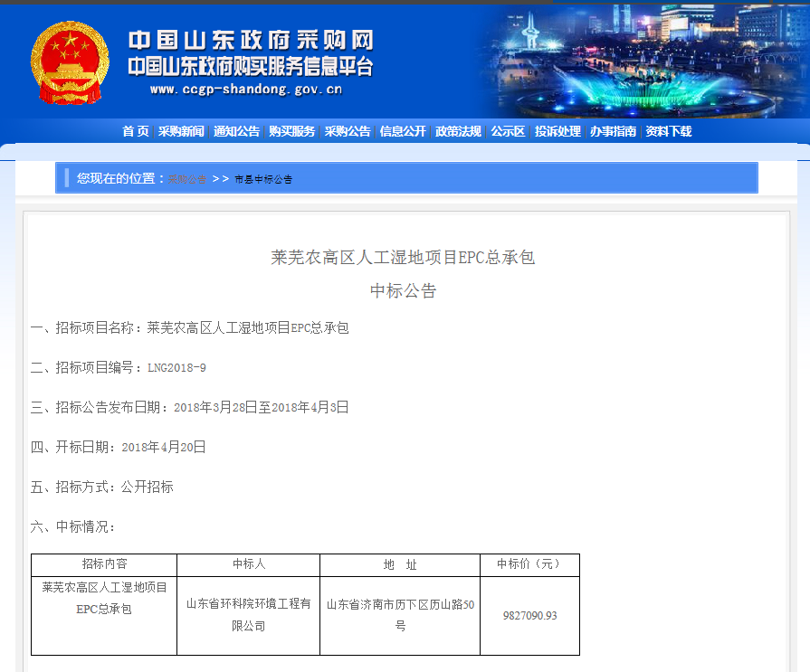Click the 您现在的位置 label
Image resolution: width=810 pixels, height=672 pixels.
pos(120,178)
